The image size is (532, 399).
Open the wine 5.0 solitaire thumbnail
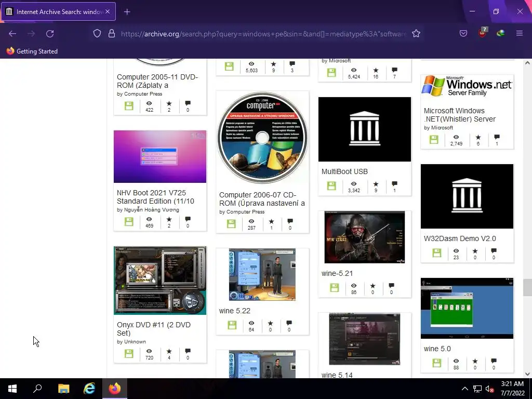tap(467, 308)
